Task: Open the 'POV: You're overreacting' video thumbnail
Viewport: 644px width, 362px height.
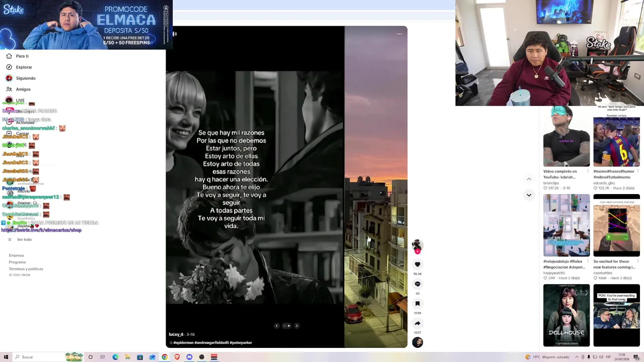Action: [x=616, y=315]
